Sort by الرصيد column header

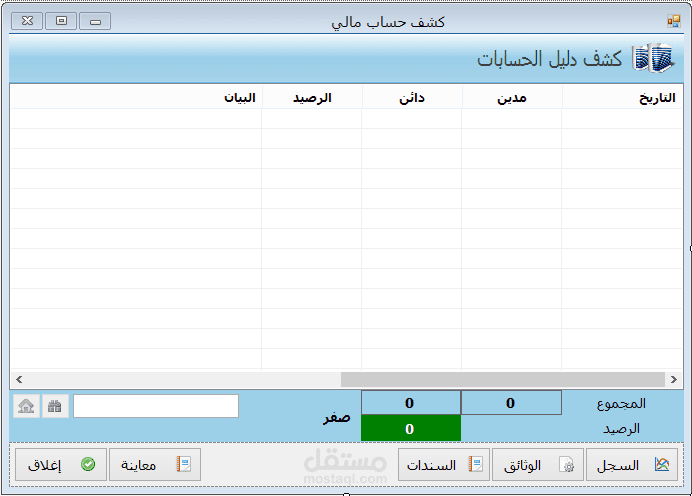(312, 97)
